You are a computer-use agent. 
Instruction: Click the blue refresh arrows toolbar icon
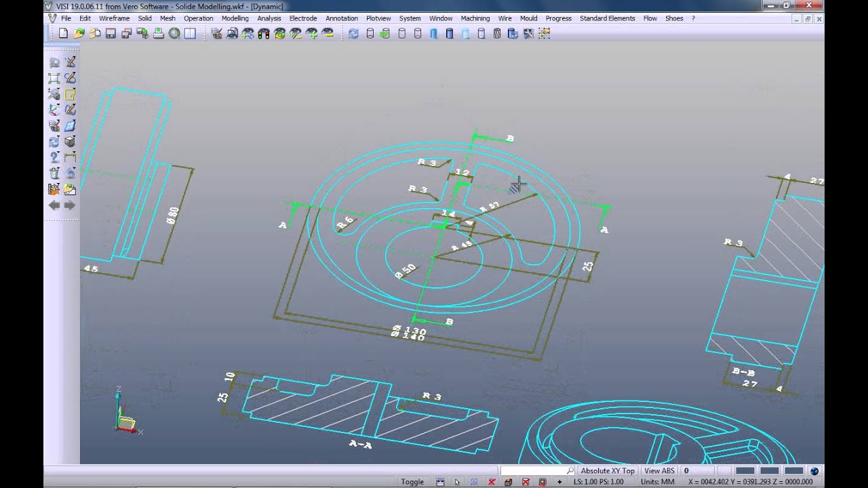(354, 33)
